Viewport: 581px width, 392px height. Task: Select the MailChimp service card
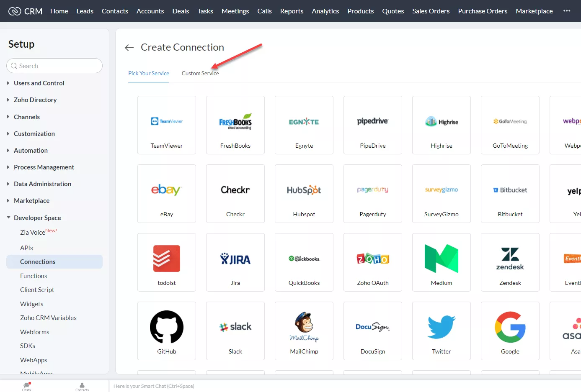point(304,331)
